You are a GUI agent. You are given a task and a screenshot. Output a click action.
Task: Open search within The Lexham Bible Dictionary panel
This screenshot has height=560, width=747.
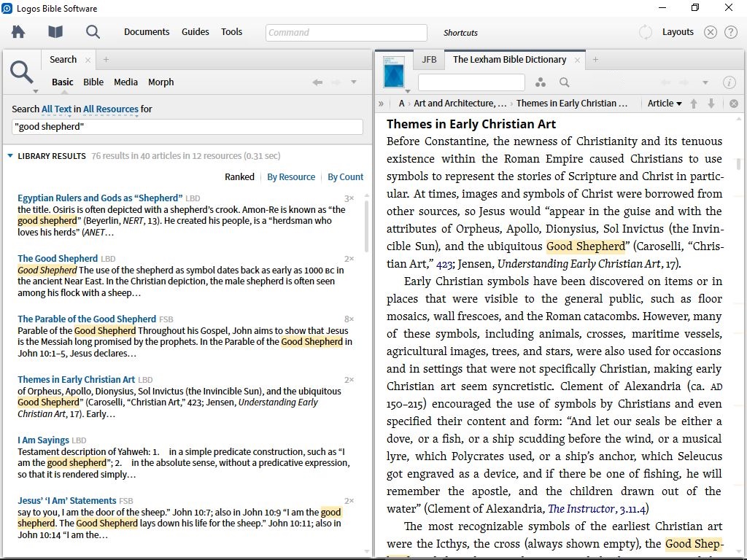[564, 82]
